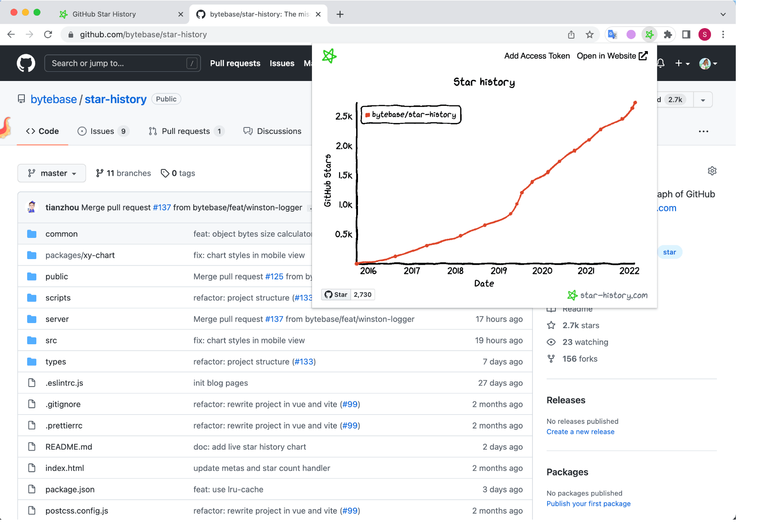This screenshot has height=532, width=774.
Task: View the 156 forks link
Action: pos(572,359)
